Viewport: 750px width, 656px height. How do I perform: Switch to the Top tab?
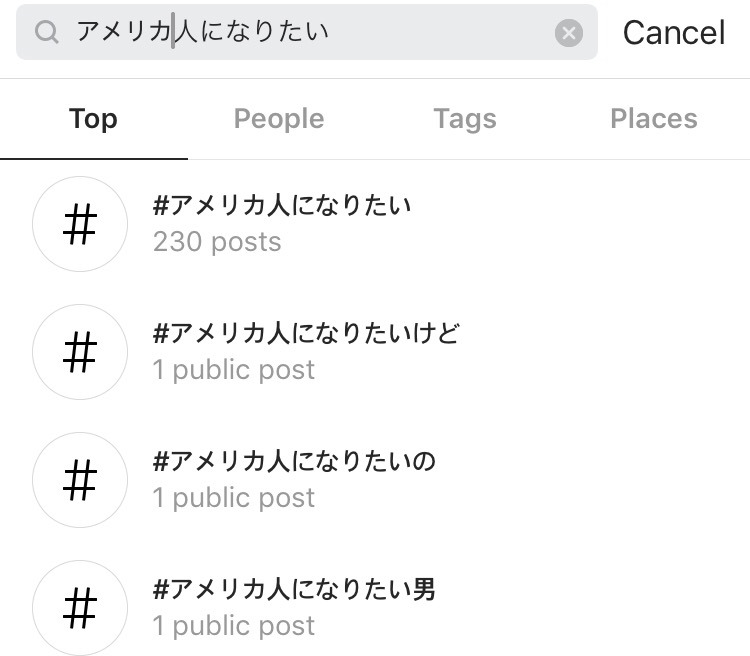93,119
